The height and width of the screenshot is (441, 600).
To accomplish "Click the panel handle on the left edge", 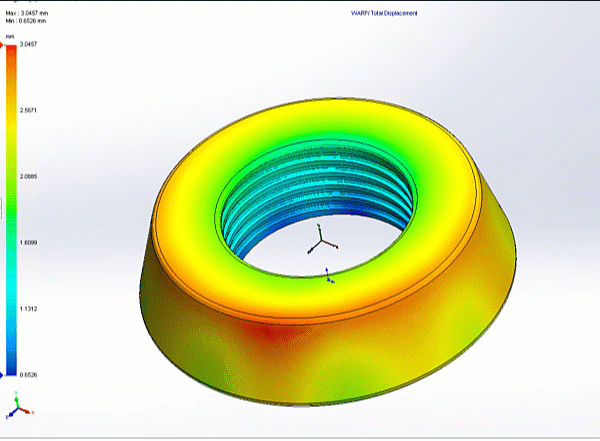I will click(2, 208).
